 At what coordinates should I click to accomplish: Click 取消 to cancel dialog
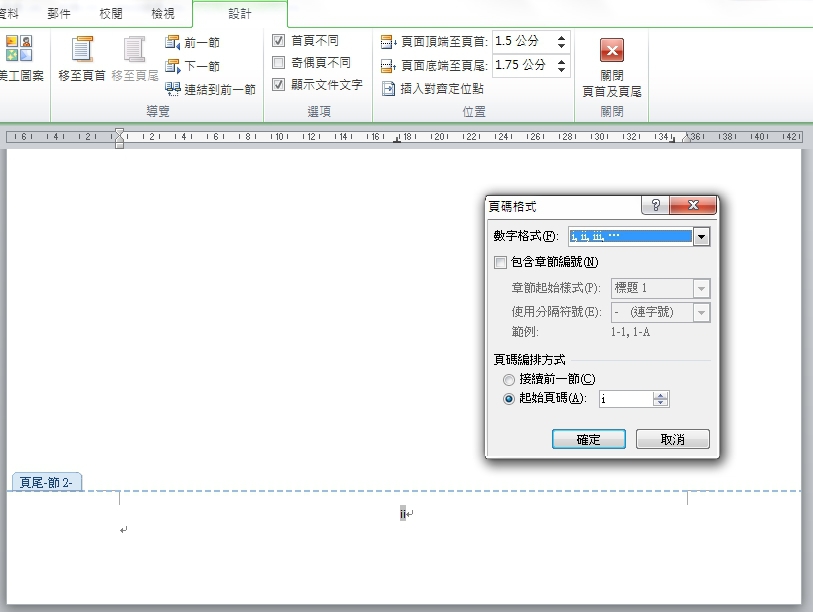coord(672,439)
